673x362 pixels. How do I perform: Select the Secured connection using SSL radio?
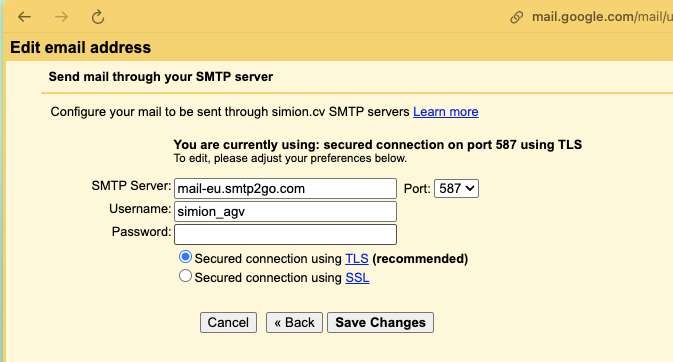click(x=185, y=276)
